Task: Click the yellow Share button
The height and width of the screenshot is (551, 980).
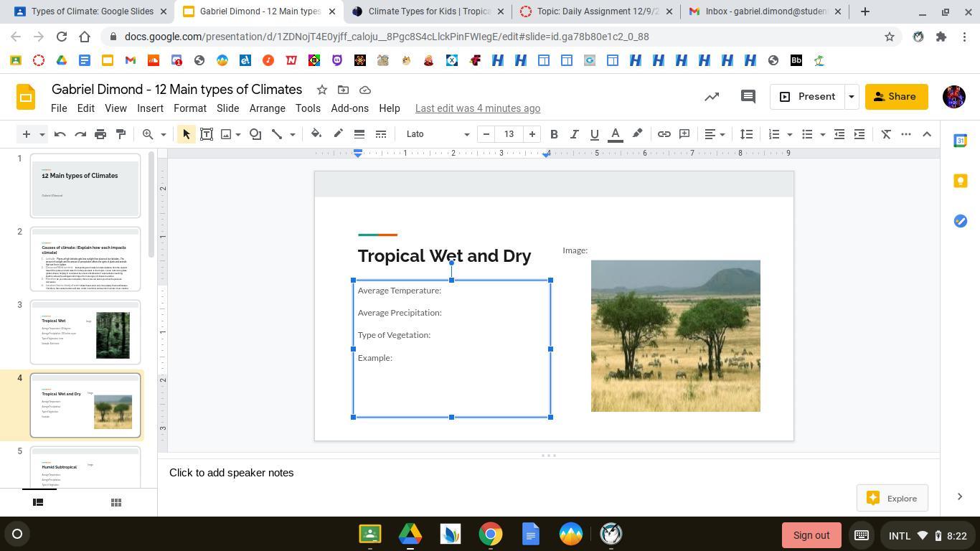Action: pos(895,97)
